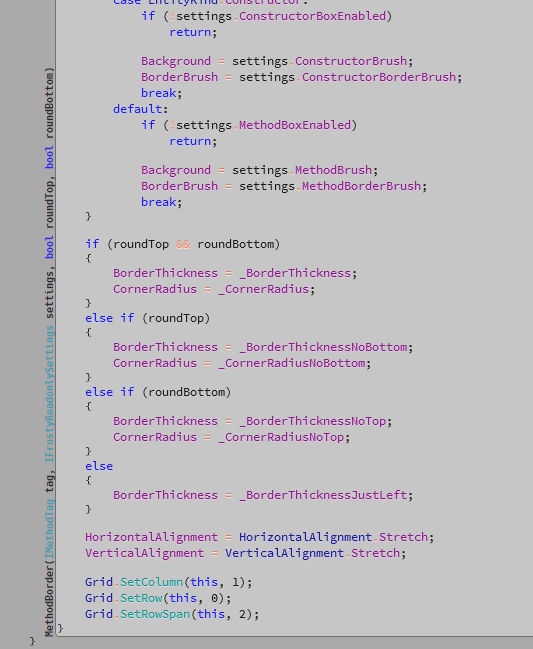Click the _BorderThickness field value

[x=295, y=273]
